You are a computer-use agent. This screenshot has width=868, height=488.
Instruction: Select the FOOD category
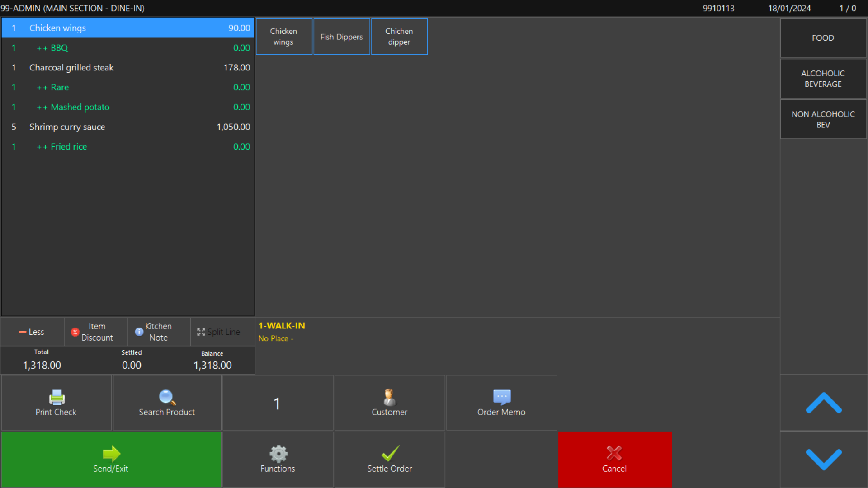(x=823, y=38)
